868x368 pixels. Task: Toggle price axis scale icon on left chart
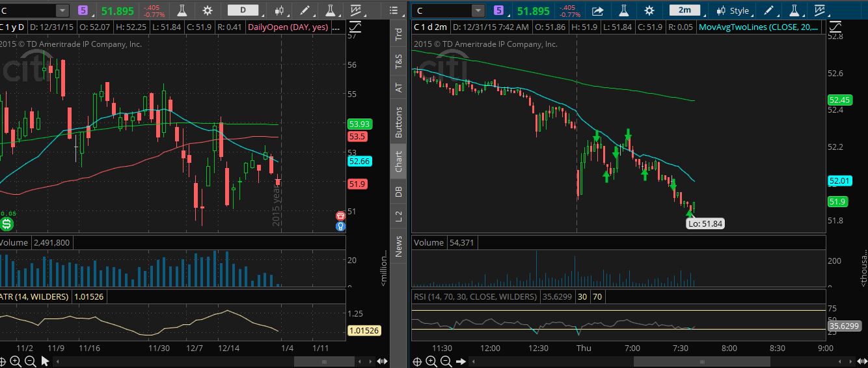point(355,27)
